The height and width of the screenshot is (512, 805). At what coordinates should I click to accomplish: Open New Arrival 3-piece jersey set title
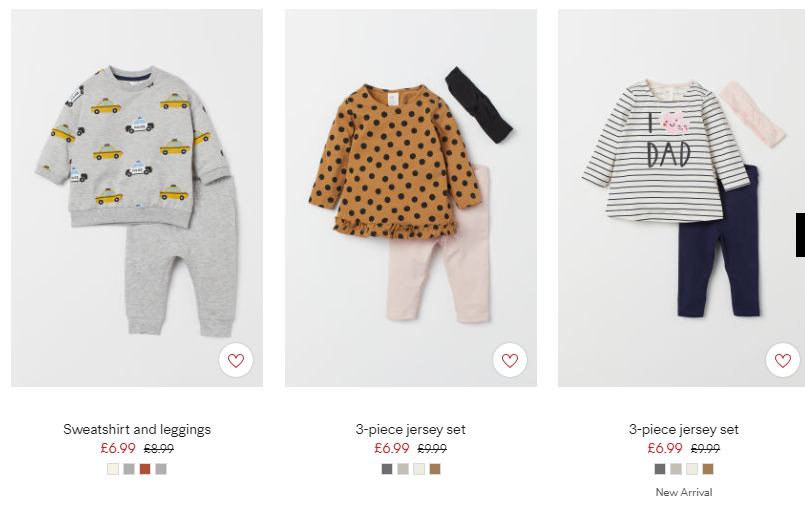[684, 429]
